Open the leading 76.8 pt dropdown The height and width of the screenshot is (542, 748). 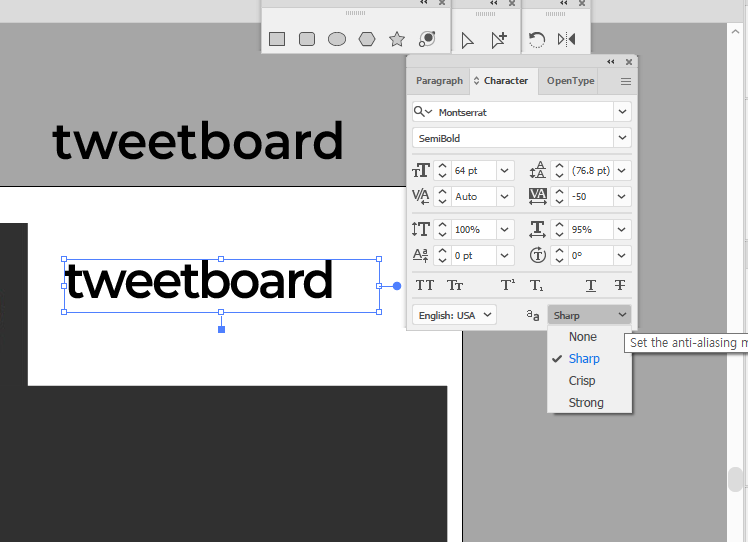pyautogui.click(x=622, y=171)
